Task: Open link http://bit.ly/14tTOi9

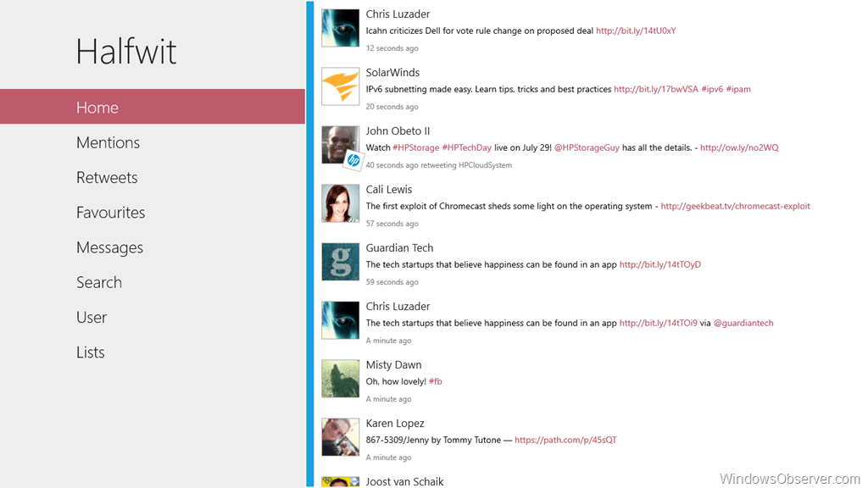Action: (658, 323)
